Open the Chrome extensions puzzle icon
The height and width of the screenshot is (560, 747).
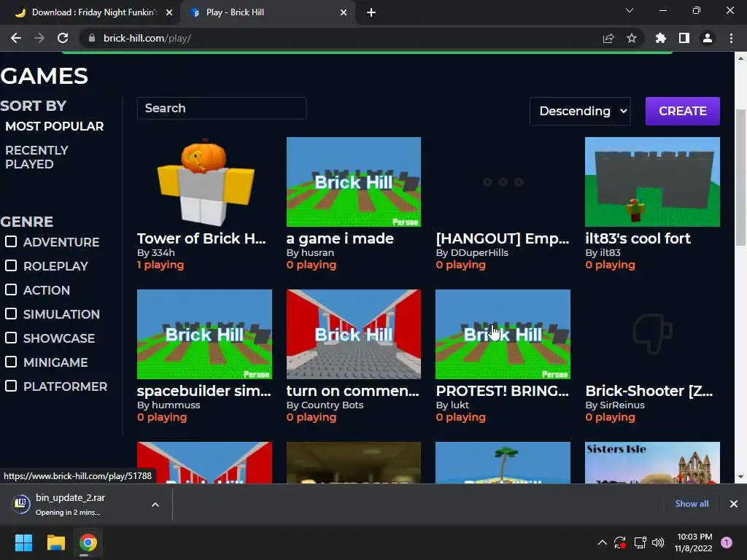coord(661,38)
